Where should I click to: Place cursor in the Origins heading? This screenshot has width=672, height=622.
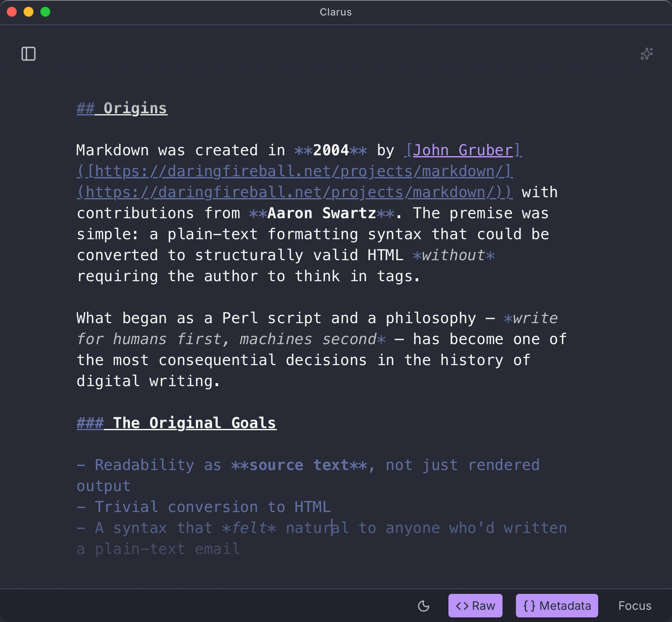coord(122,108)
